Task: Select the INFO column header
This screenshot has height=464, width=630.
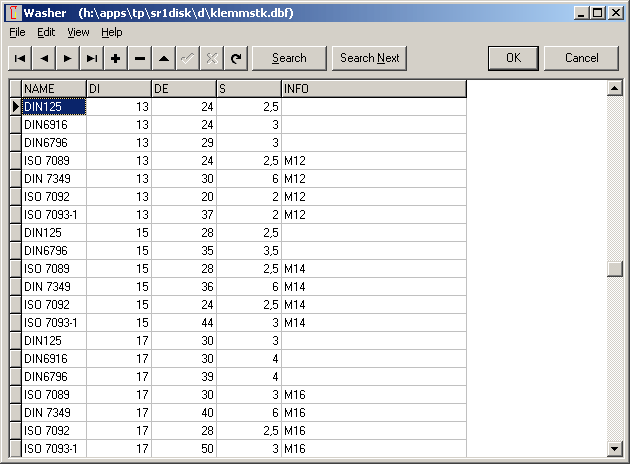Action: (x=373, y=89)
